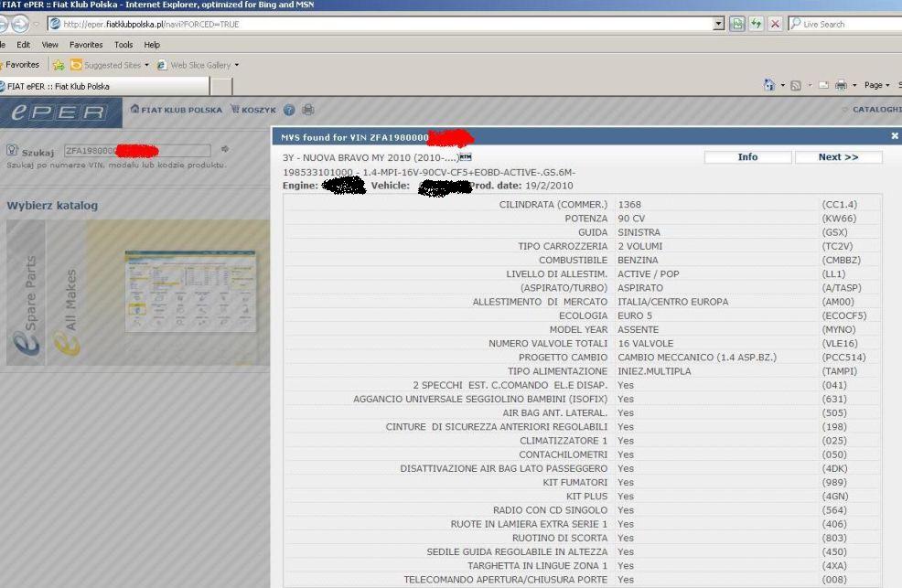Click the ePER print icon beside help
This screenshot has width=902, height=588.
click(307, 110)
